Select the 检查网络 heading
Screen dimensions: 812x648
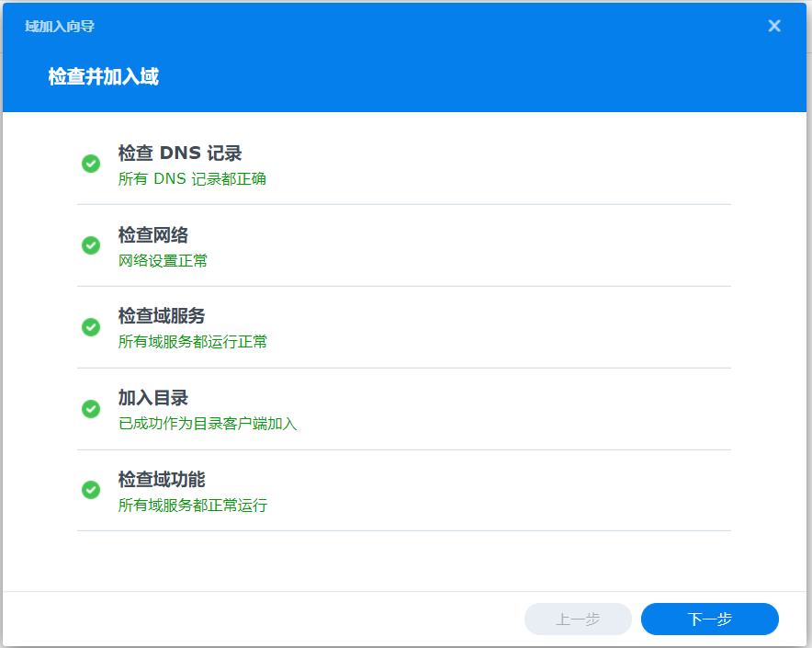152,234
